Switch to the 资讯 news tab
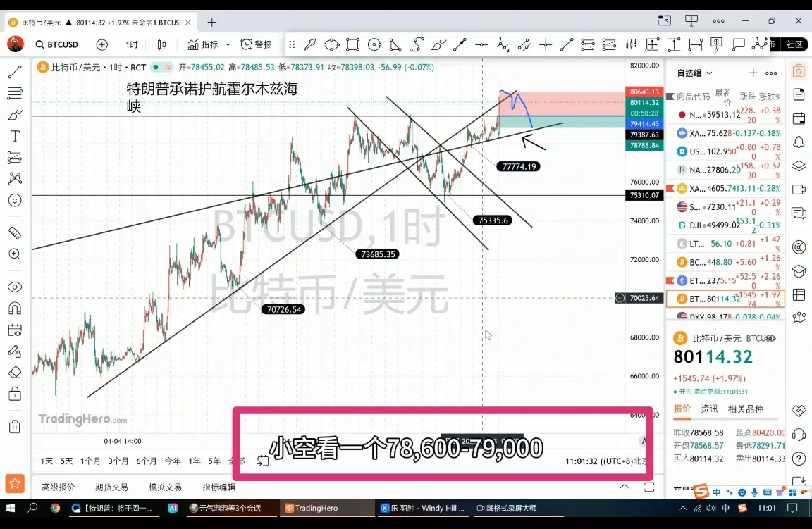812x529 pixels. point(710,409)
